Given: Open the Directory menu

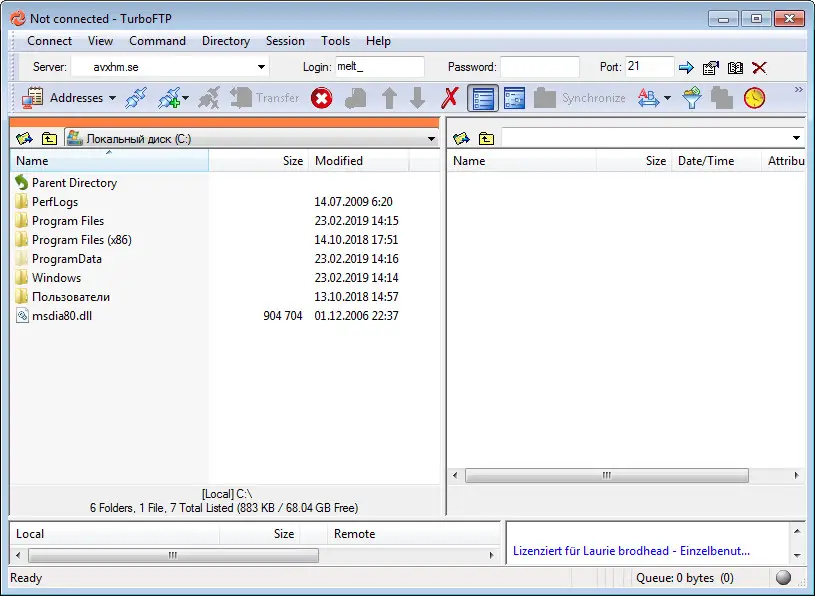Looking at the screenshot, I should pos(226,41).
